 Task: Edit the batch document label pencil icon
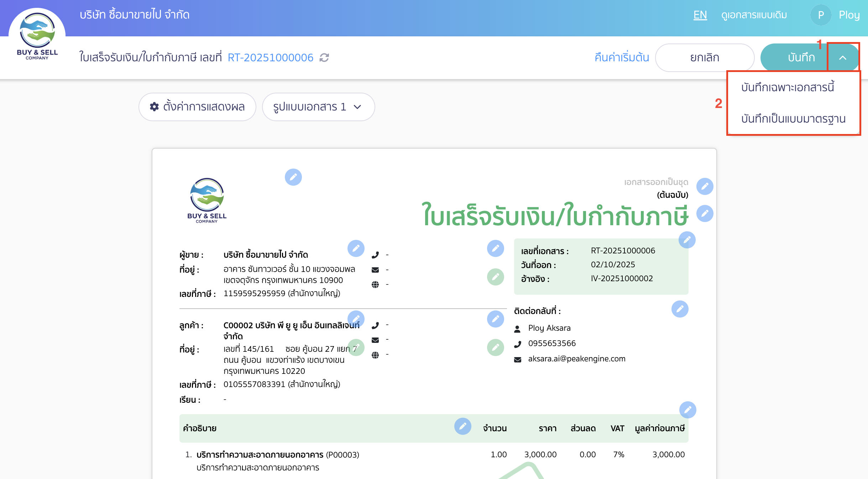[x=705, y=186]
